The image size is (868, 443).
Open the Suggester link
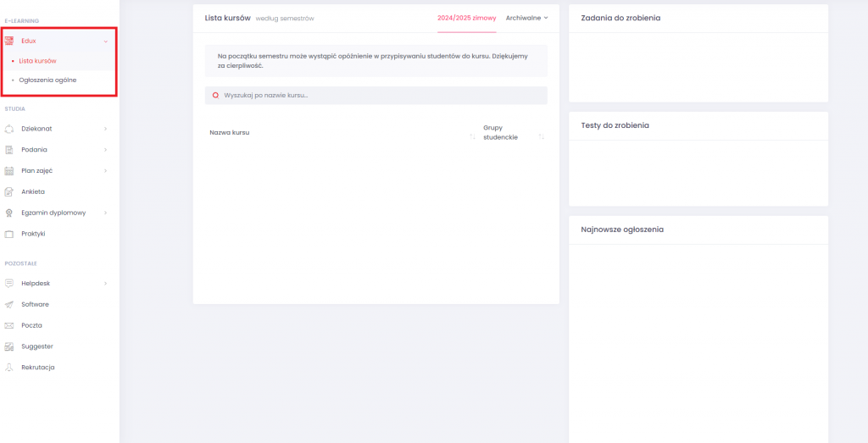click(37, 346)
